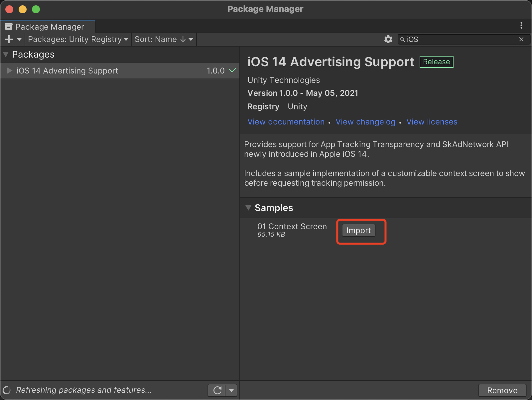Screen dimensions: 532x400
Task: Open the View licenses link
Action: 432,122
